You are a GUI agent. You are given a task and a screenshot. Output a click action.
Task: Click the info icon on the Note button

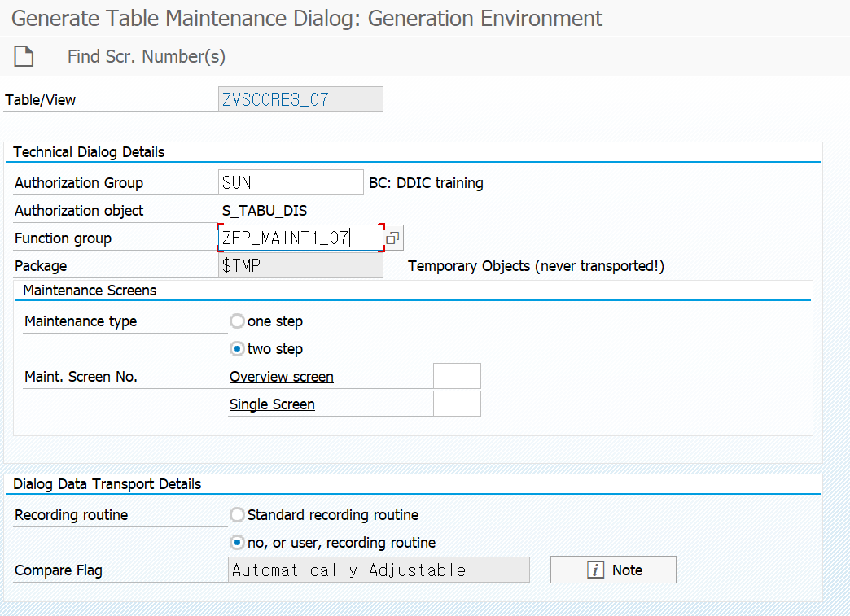click(x=595, y=570)
